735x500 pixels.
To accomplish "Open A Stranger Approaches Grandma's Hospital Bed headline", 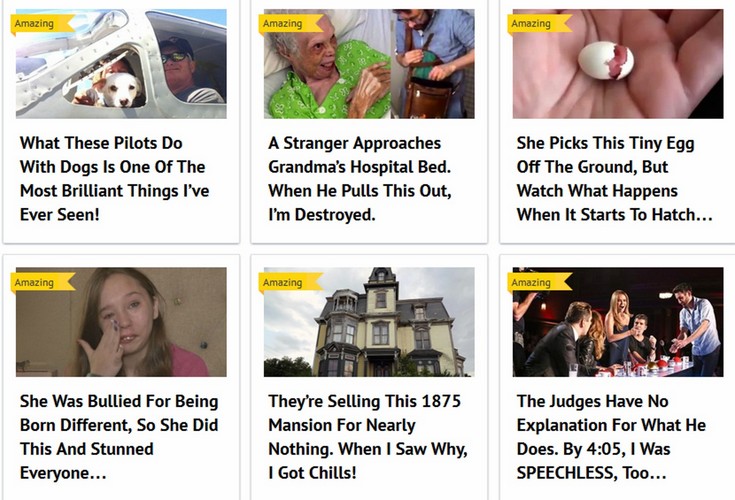I will pos(360,179).
